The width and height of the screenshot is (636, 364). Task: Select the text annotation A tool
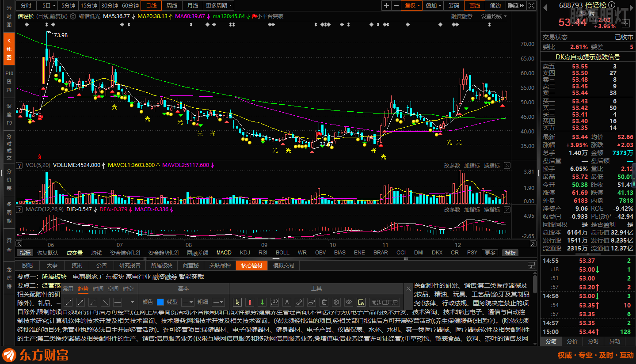pyautogui.click(x=287, y=302)
